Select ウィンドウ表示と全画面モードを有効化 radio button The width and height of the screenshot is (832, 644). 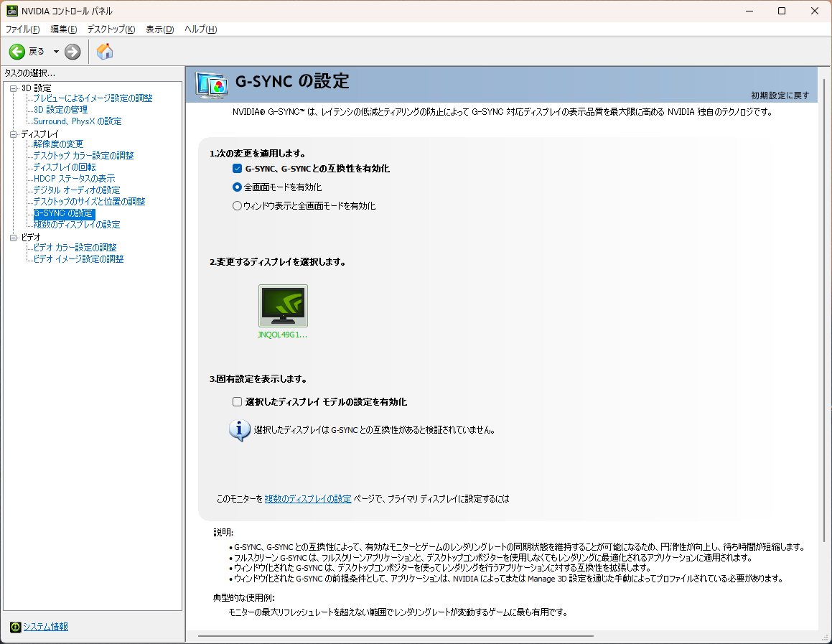(237, 206)
